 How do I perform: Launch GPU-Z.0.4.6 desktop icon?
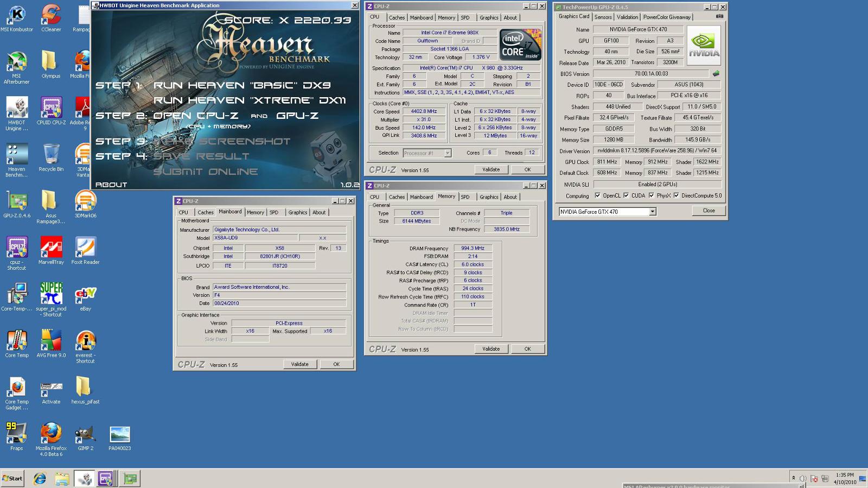[x=17, y=205]
